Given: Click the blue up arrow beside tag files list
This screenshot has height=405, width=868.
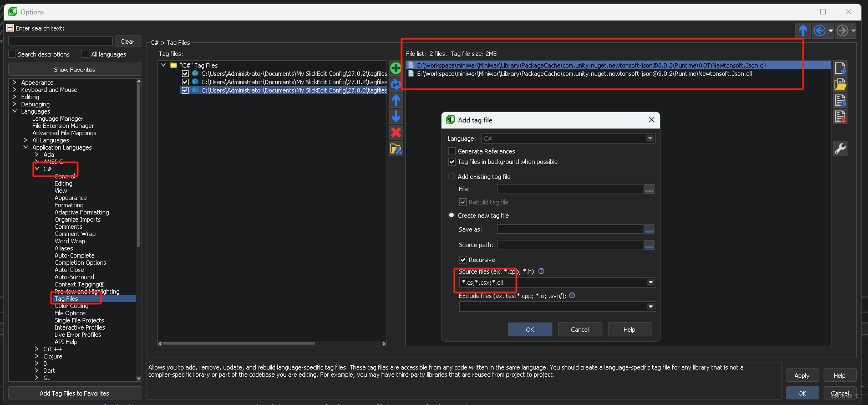Looking at the screenshot, I should [x=395, y=100].
